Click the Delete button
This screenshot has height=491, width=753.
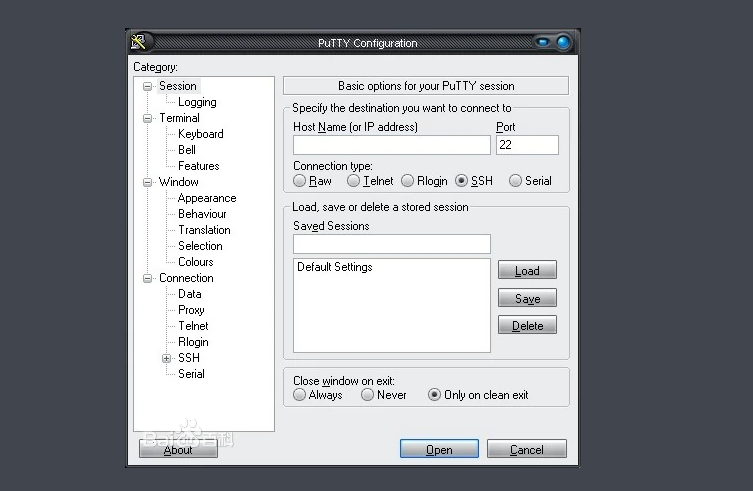pos(527,325)
